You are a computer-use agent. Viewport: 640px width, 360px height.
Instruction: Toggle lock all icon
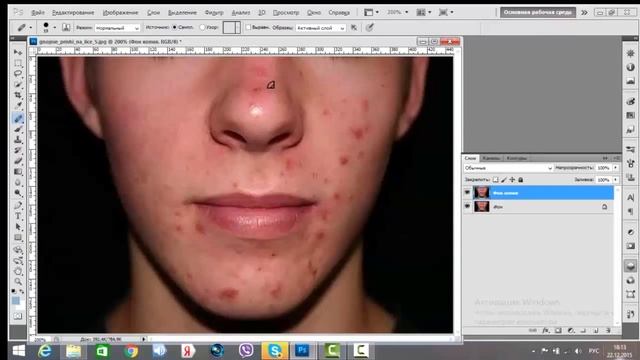520,180
